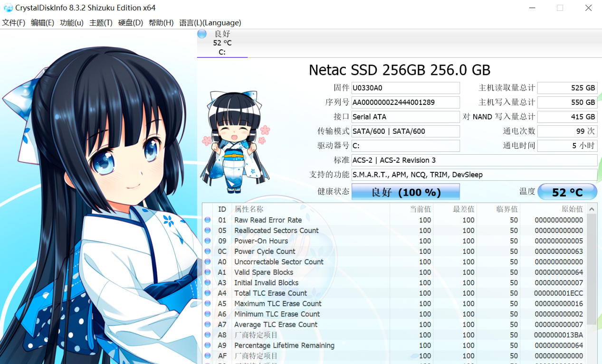Open the 帮助(H) menu
Viewport: 602px width, 364px height.
click(161, 23)
